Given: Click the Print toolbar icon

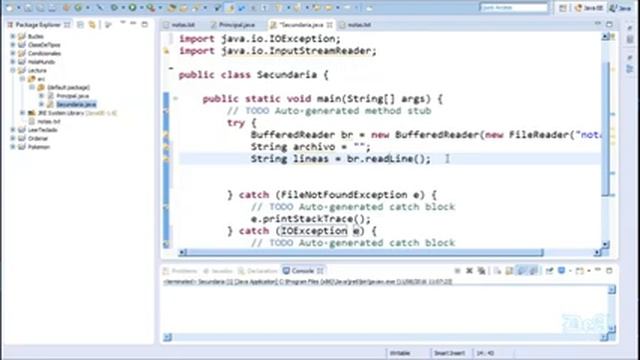Looking at the screenshot, I should [x=52, y=7].
